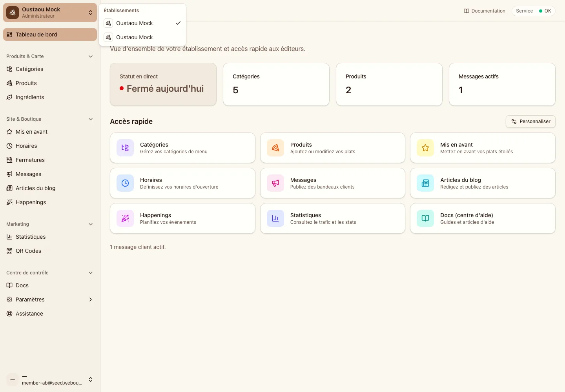Click the Établissements menu heading

[x=121, y=11]
